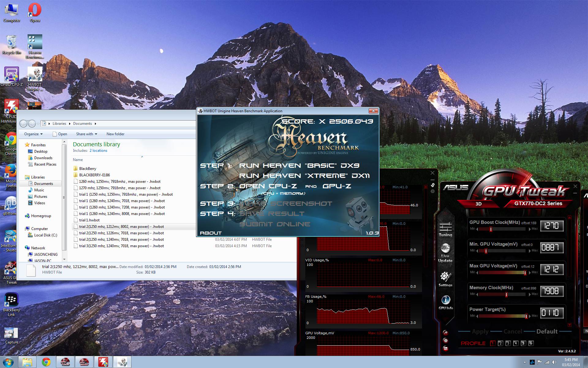
Task: Click the gear icon on GPU monitor panel
Action: (432, 191)
